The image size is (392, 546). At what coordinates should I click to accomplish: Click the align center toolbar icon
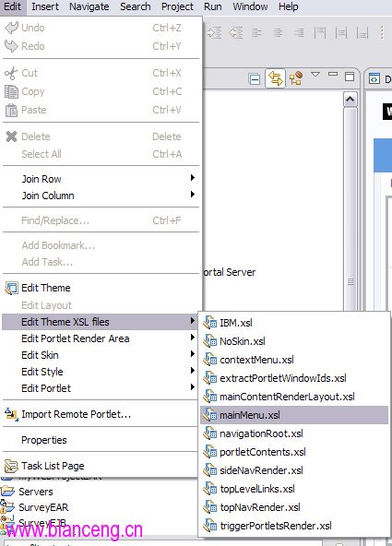pos(278,33)
